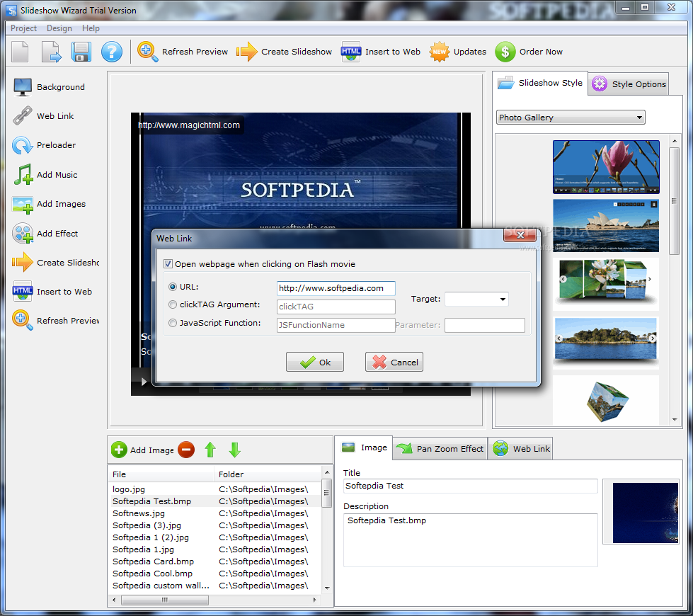Open Web Link from the sidebar
Image resolution: width=693 pixels, height=616 pixels.
tap(43, 116)
